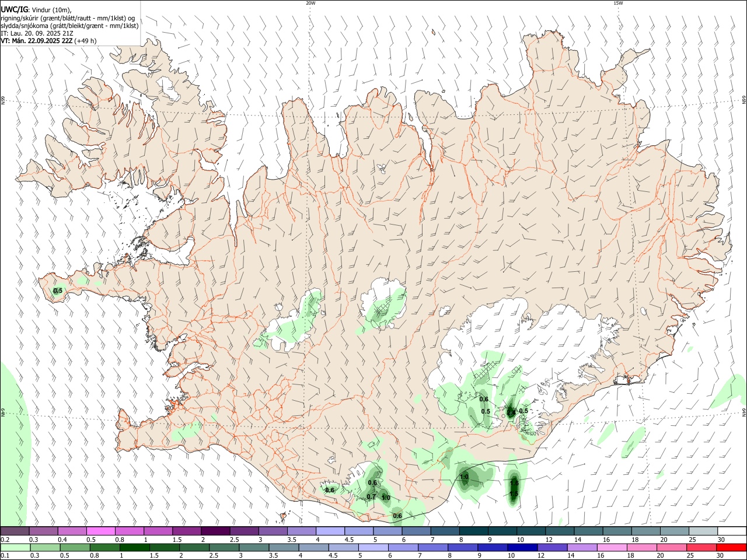Click the 'slydda/snjókoma' legend description line
Viewport: 747px width, 560px height.
coord(69,26)
